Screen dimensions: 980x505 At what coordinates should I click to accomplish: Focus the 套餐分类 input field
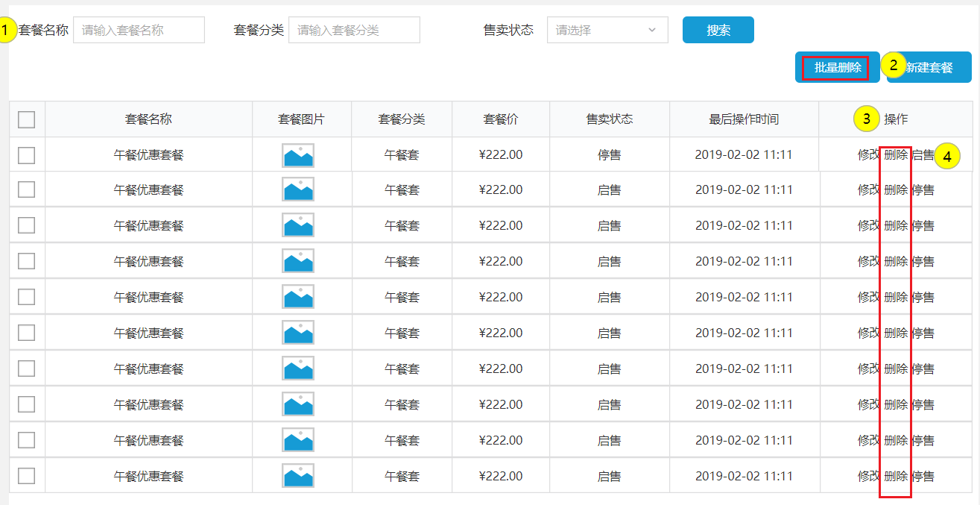pos(354,31)
